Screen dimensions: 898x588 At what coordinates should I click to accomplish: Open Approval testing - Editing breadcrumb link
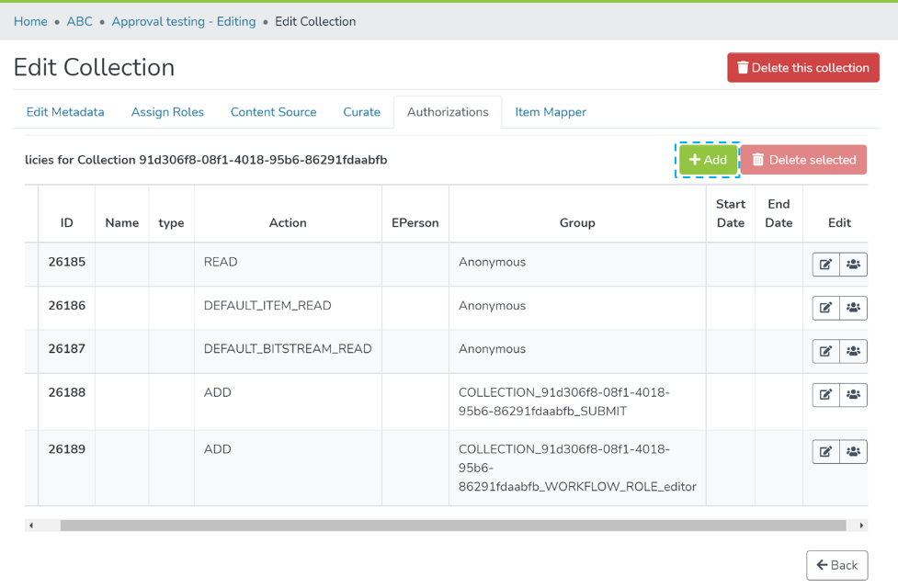(184, 21)
